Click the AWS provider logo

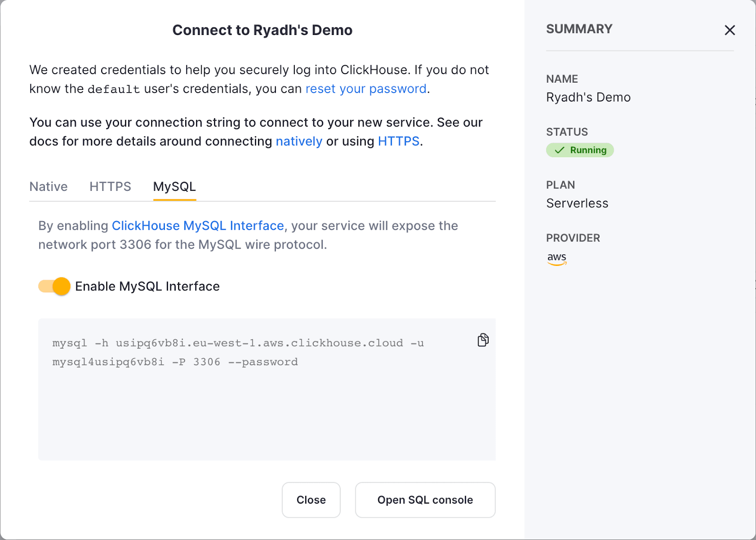click(557, 258)
